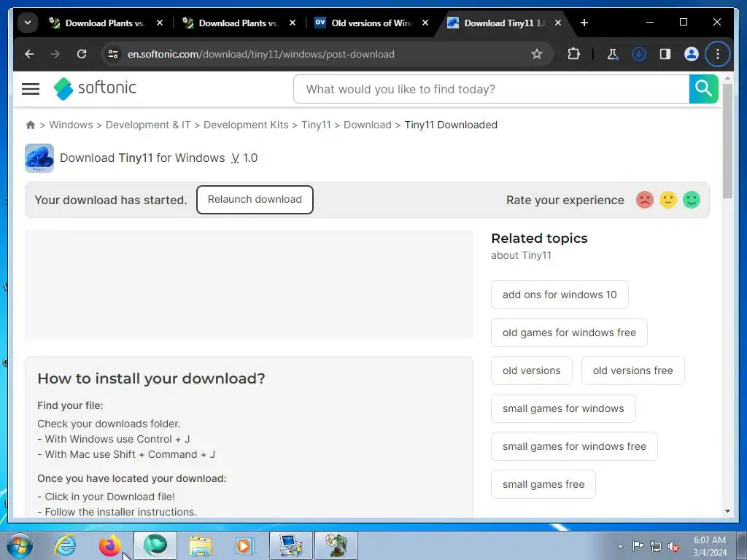Open a new browser tab
The height and width of the screenshot is (560, 747).
coord(584,23)
